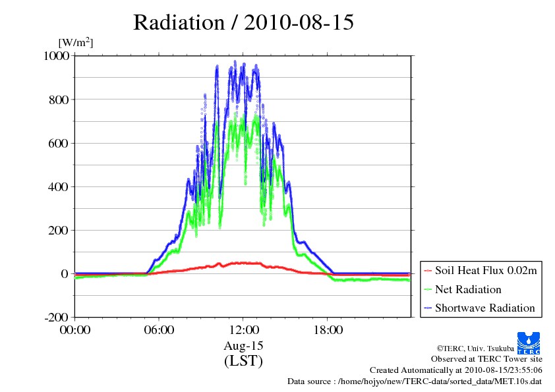Click the red Soil Heat Flux legend marker

point(428,271)
